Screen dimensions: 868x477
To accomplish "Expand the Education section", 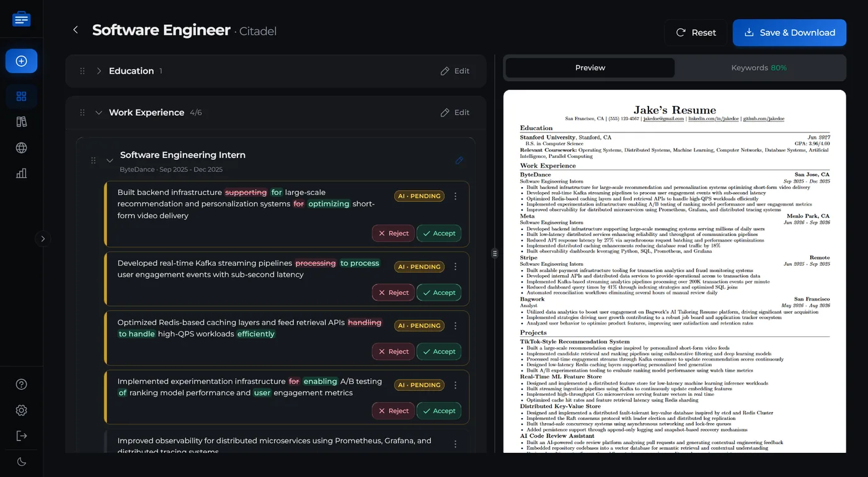I will [99, 71].
